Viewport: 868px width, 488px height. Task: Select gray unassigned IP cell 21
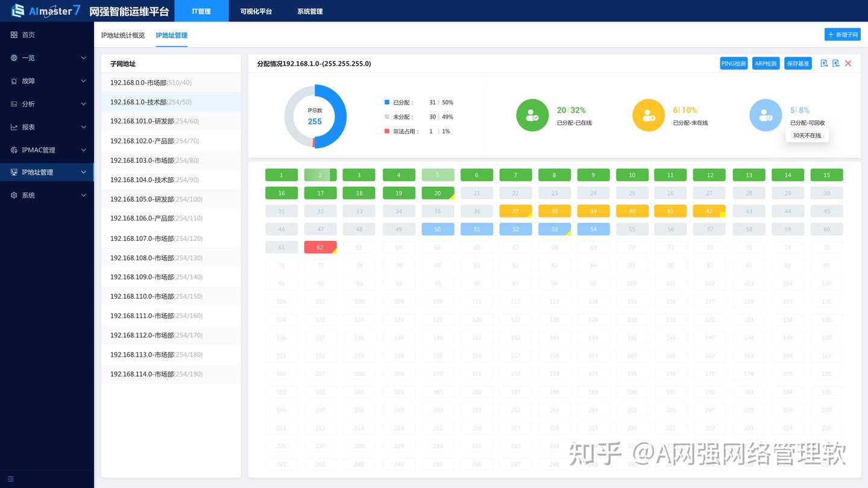477,193
